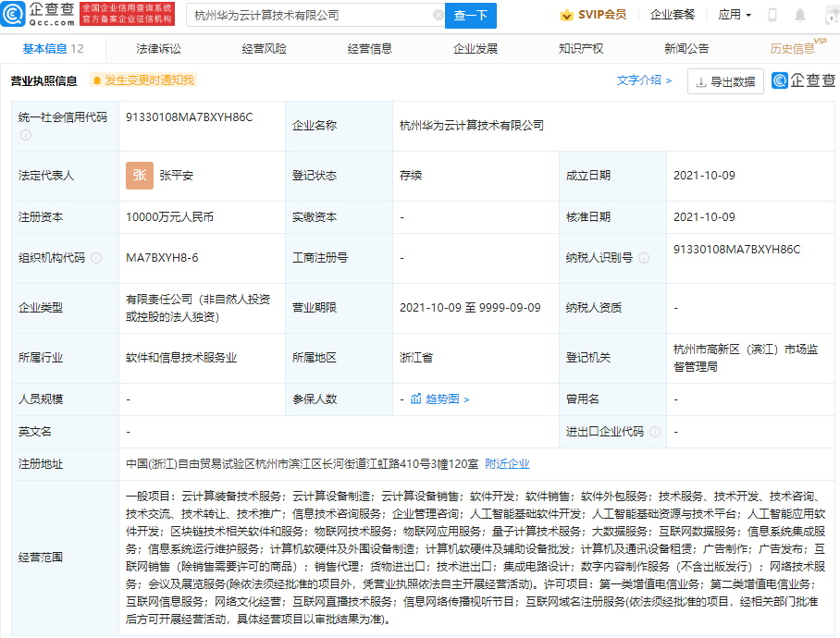Click the blue 企查查 app icon near 导出数据
This screenshot has height=638, width=840.
(780, 81)
